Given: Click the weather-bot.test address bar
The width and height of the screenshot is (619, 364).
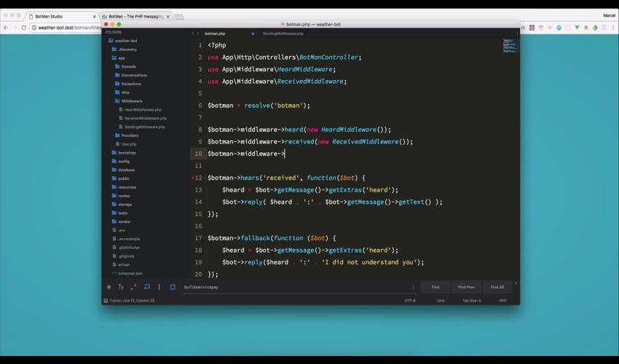Looking at the screenshot, I should coord(66,28).
